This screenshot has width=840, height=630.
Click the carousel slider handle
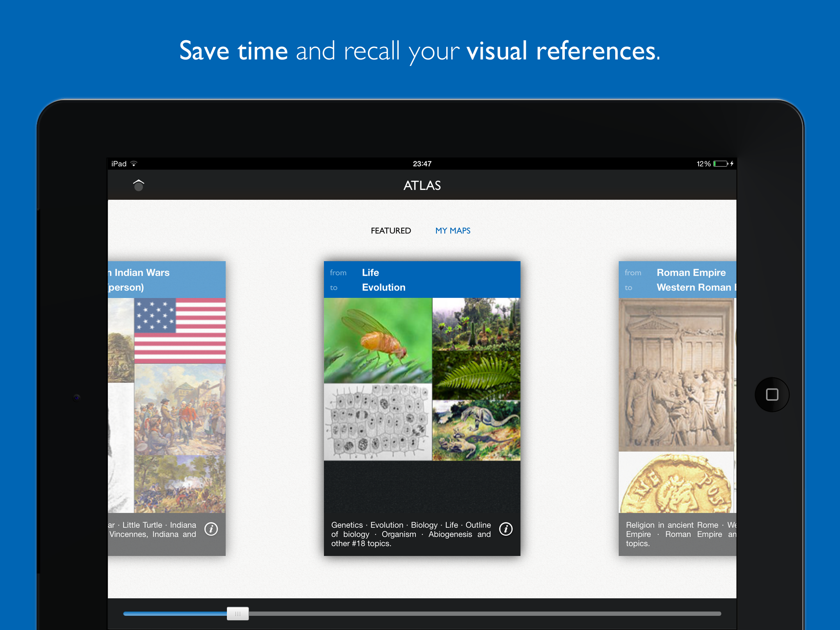(238, 614)
